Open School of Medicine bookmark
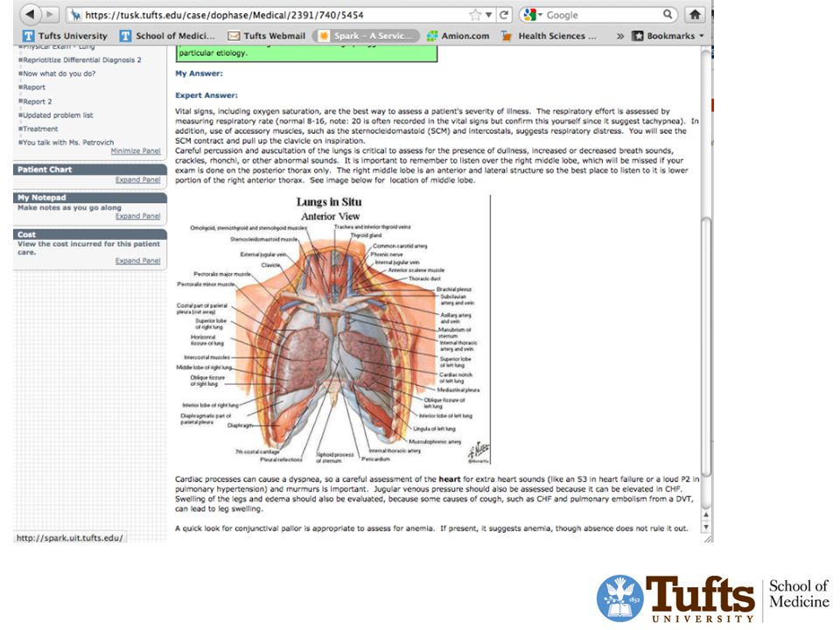Viewport: 840px width, 630px height. [x=167, y=36]
